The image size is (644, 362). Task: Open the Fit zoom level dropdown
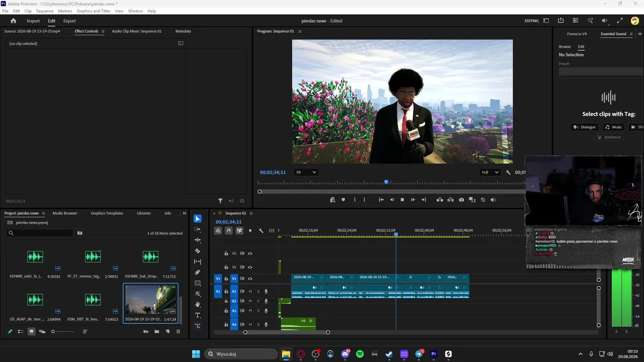306,172
